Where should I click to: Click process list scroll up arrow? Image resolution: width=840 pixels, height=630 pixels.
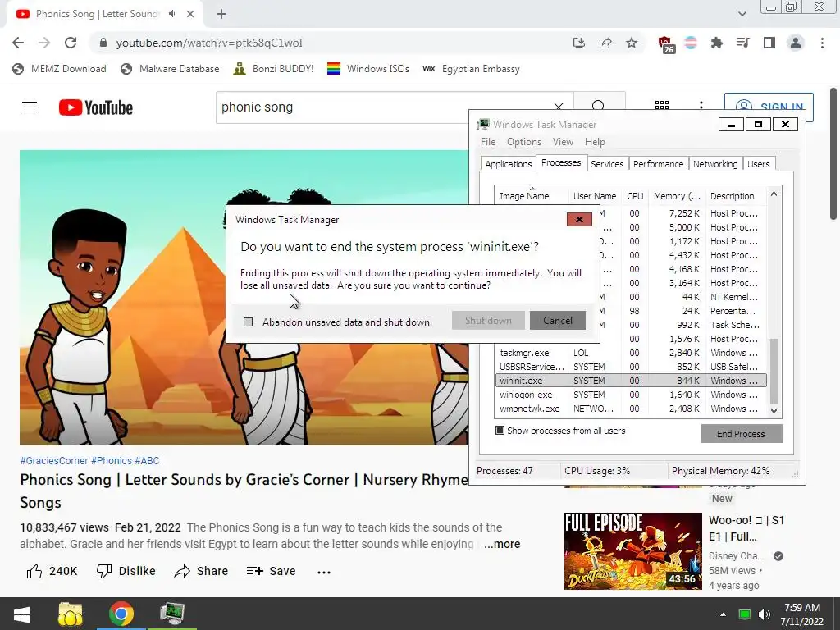pyautogui.click(x=774, y=194)
